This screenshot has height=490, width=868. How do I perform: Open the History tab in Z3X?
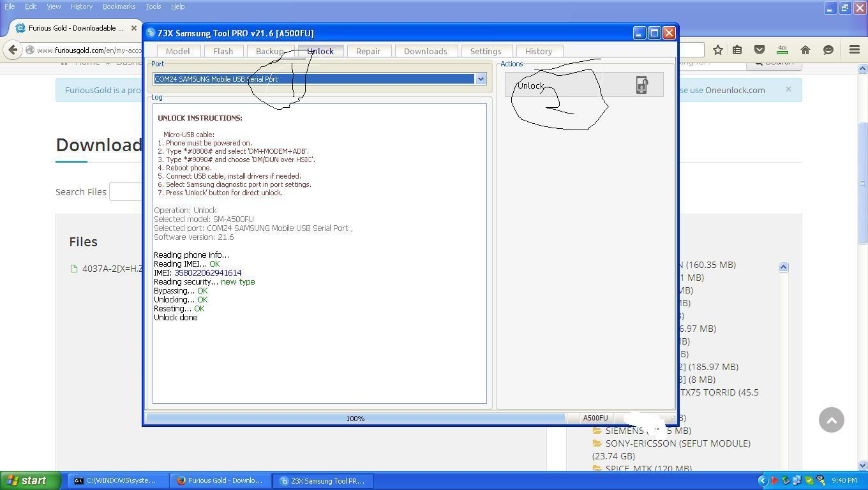click(x=539, y=51)
